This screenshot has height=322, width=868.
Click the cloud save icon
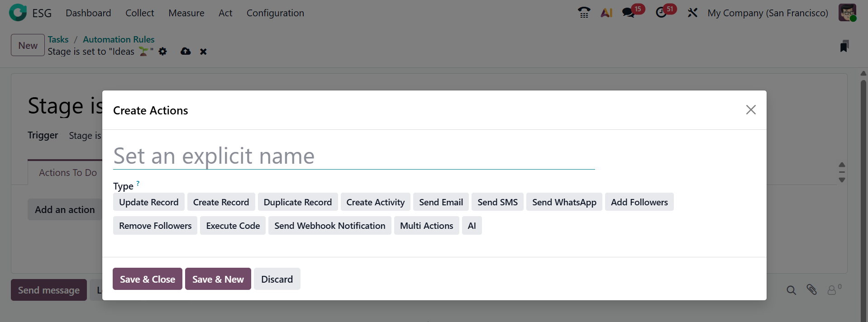186,52
